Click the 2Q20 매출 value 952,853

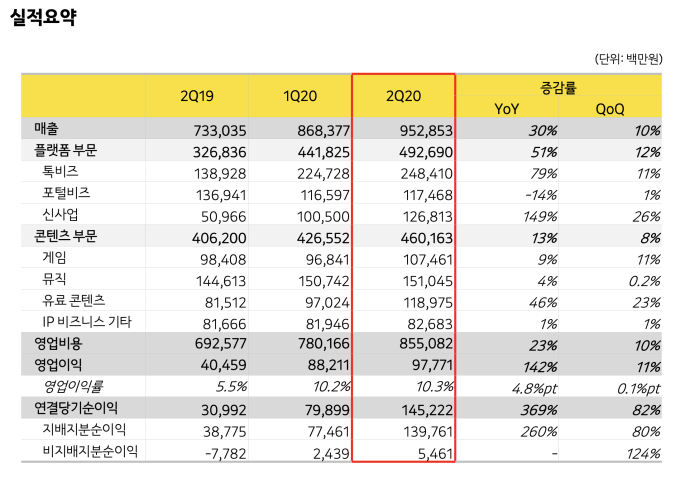coord(423,131)
